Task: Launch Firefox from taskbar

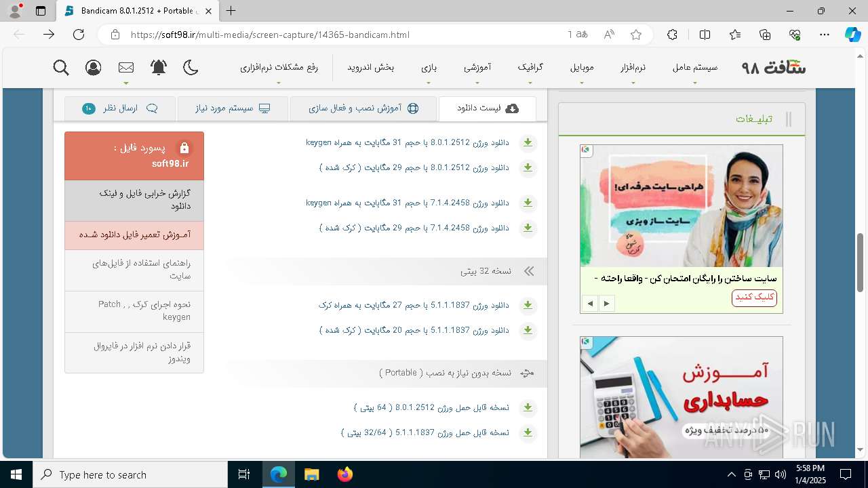Action: pyautogui.click(x=344, y=474)
